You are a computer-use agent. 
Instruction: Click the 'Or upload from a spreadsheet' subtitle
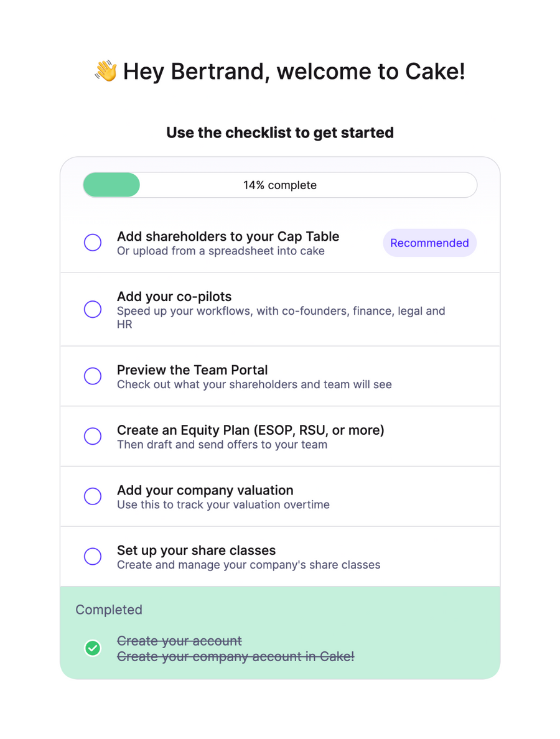click(220, 251)
